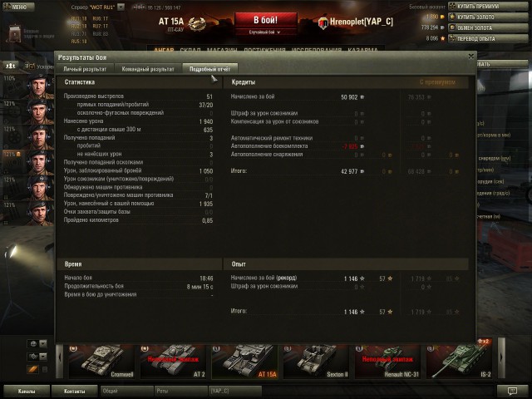Open the Контакты contacts button

75,392
